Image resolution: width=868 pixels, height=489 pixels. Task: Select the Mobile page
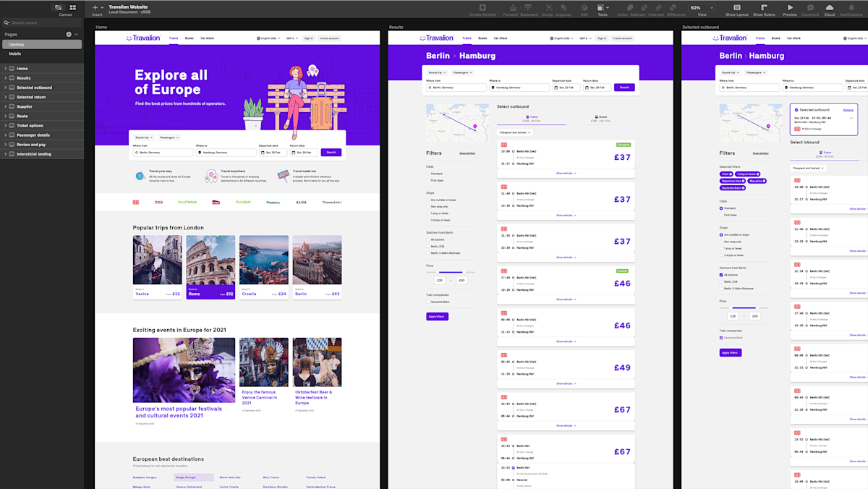[x=41, y=54]
